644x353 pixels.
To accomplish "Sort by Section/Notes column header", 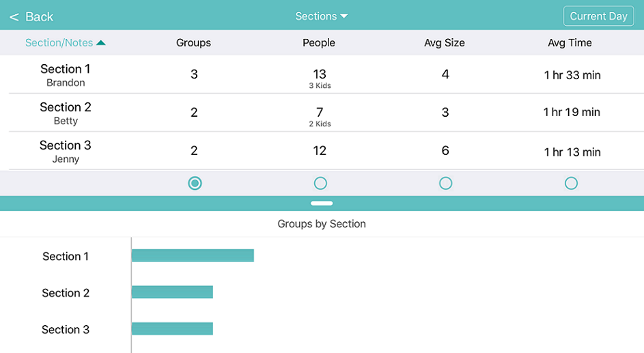I will click(x=59, y=43).
